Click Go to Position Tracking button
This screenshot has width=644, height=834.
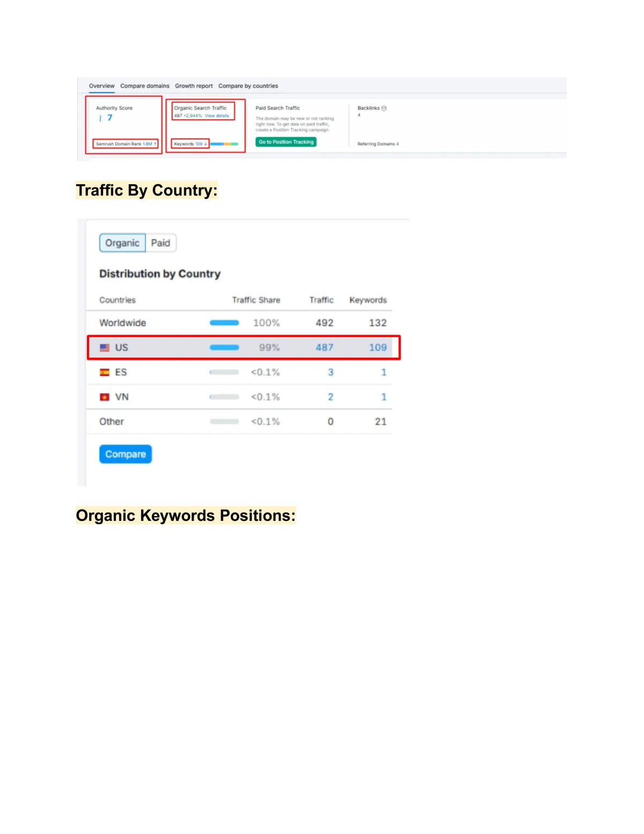pos(286,142)
